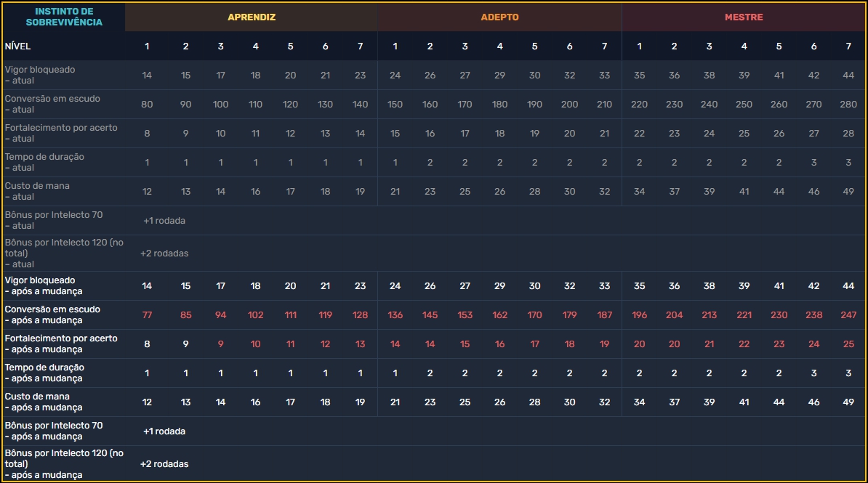Click the 'Vigor bloqueado – atual' row label
Viewport: 868px width, 483px height.
click(40, 76)
